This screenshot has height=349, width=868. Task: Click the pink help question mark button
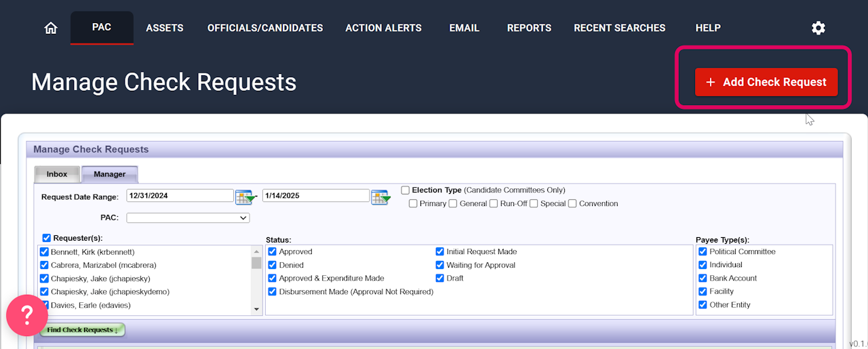click(x=27, y=315)
